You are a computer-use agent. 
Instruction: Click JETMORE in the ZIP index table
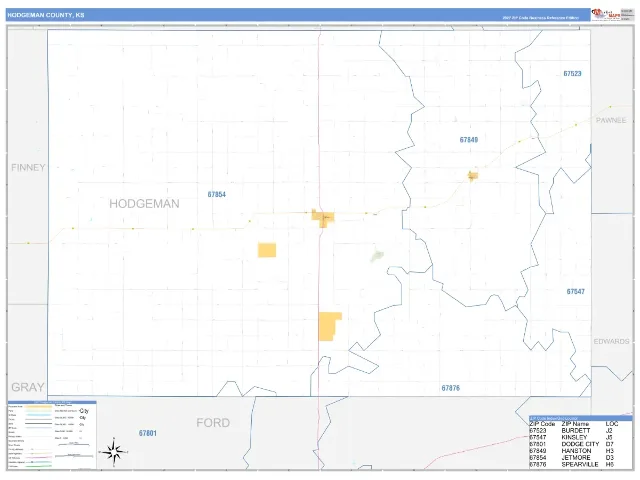[x=576, y=458]
